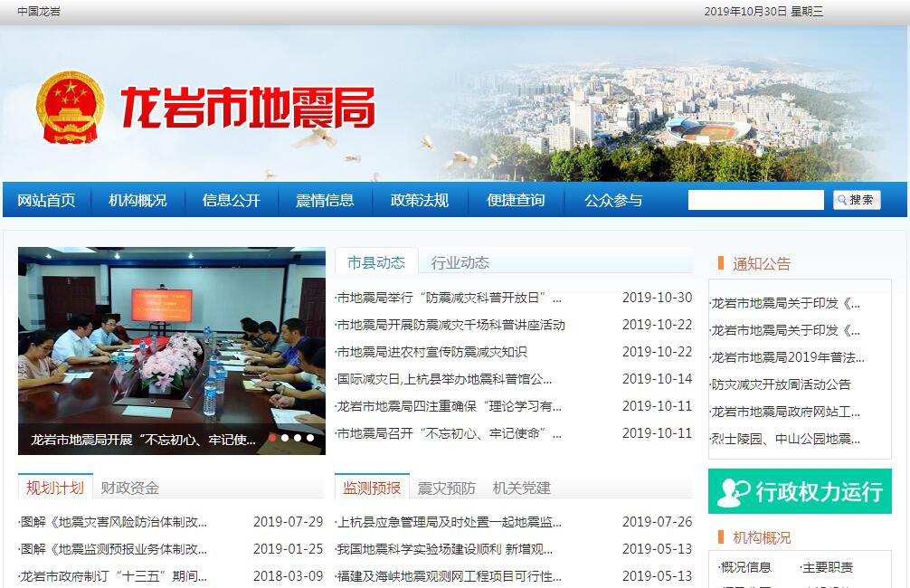Switch to the 行业动态 tab
This screenshot has width=910, height=588.
(460, 262)
